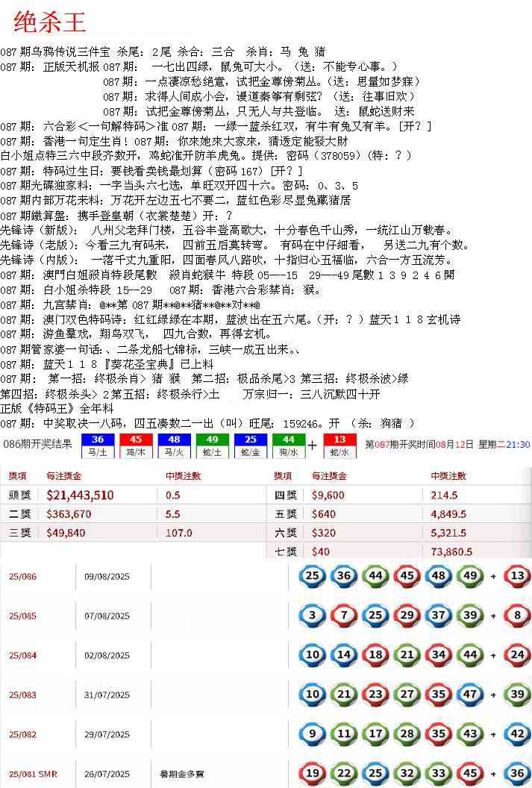Open draw number 25/086 link
Screen dimensions: 532x788
[x=22, y=576]
